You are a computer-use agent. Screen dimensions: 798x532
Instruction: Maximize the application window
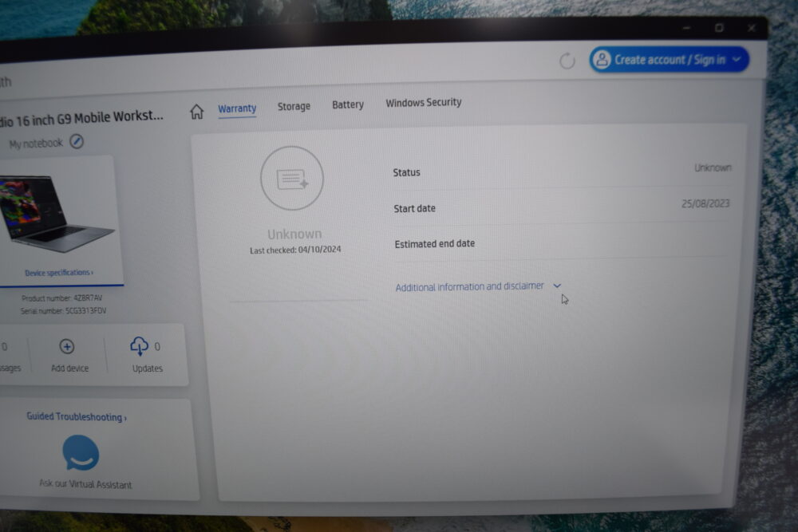(x=719, y=28)
